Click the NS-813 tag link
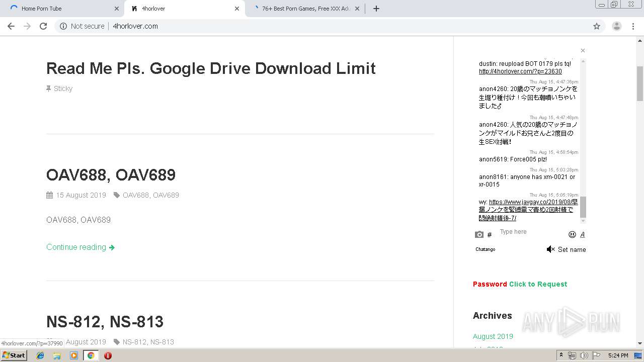This screenshot has height=362, width=644. point(162,342)
